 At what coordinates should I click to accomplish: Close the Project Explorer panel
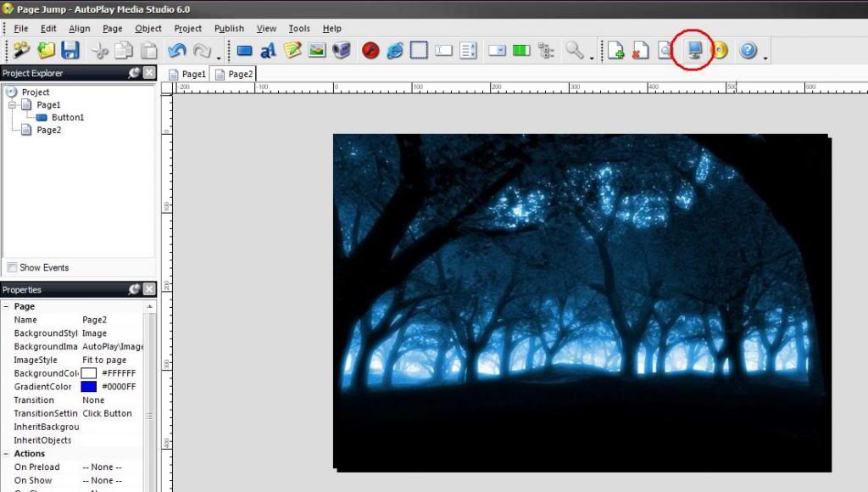coord(149,73)
